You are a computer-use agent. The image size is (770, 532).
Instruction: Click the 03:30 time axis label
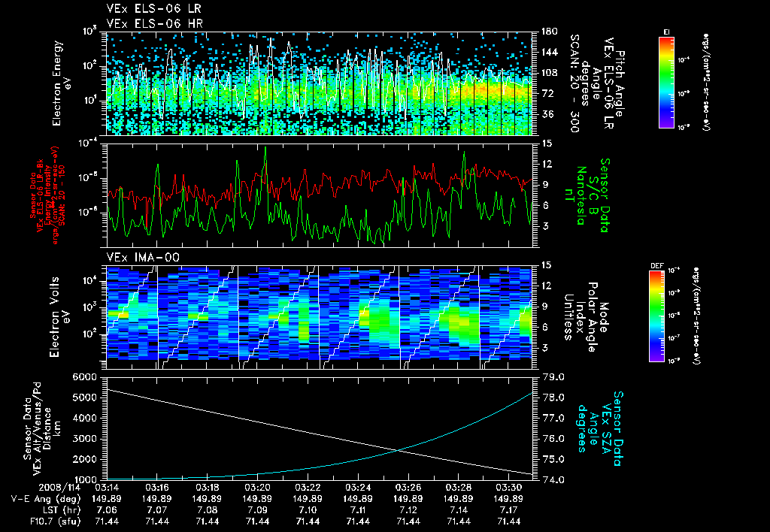pos(509,488)
